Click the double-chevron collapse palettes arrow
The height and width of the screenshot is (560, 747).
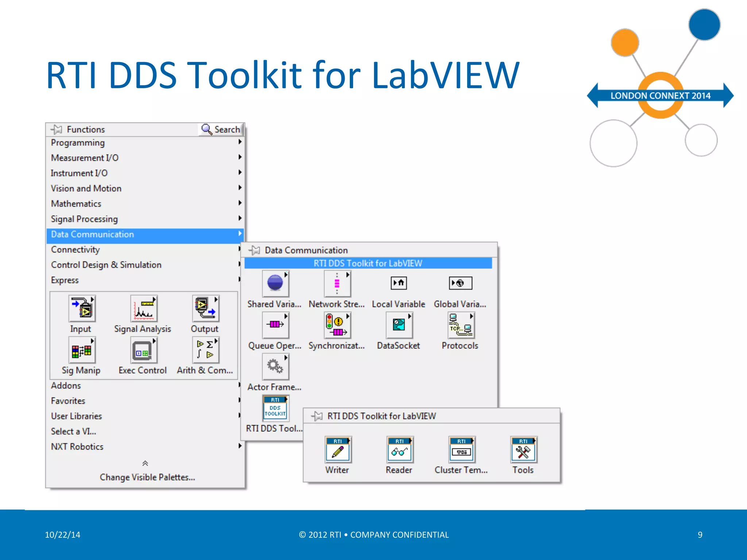(145, 463)
